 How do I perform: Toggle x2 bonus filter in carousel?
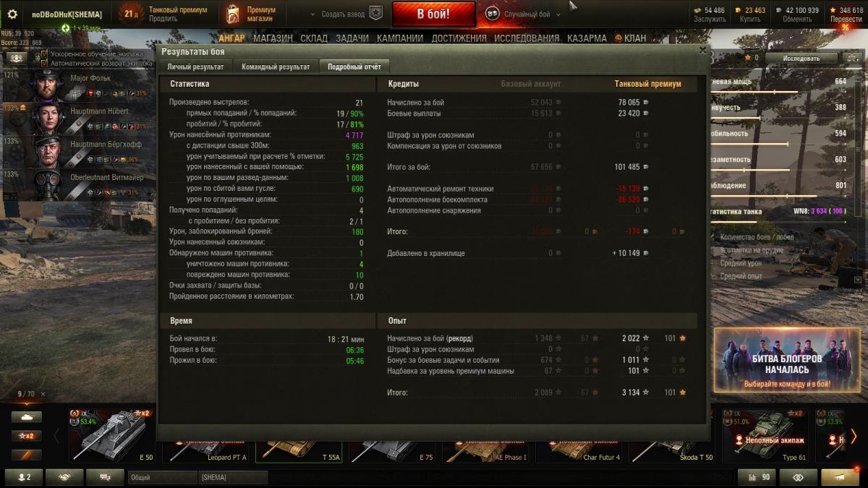pyautogui.click(x=26, y=436)
